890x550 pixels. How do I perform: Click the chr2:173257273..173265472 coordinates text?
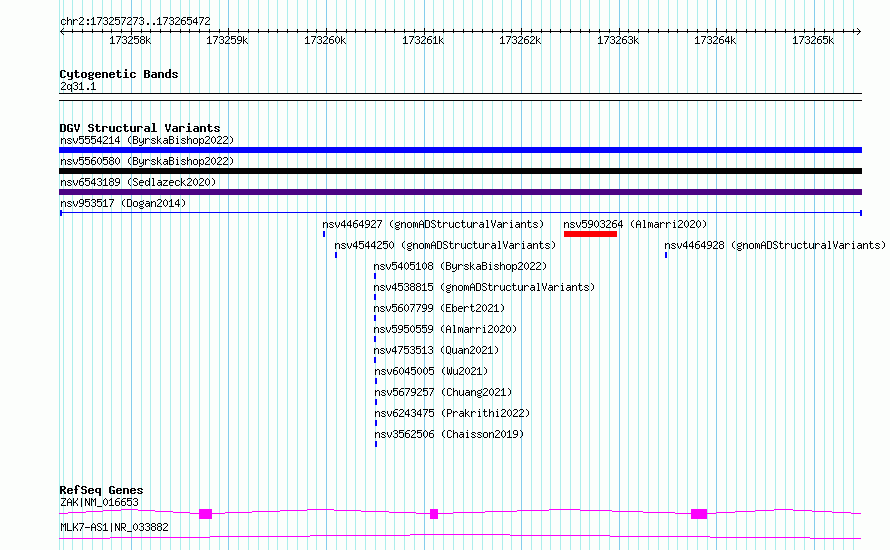pos(135,21)
